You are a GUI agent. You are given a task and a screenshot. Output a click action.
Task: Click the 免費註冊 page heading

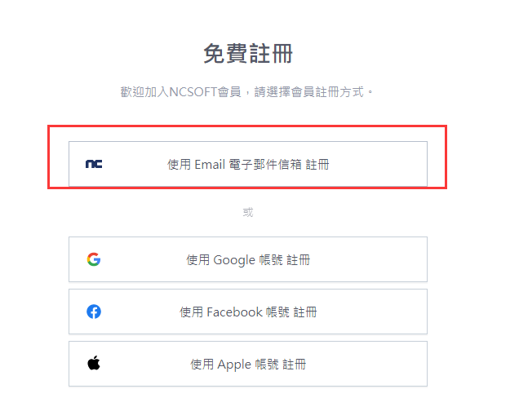248,54
